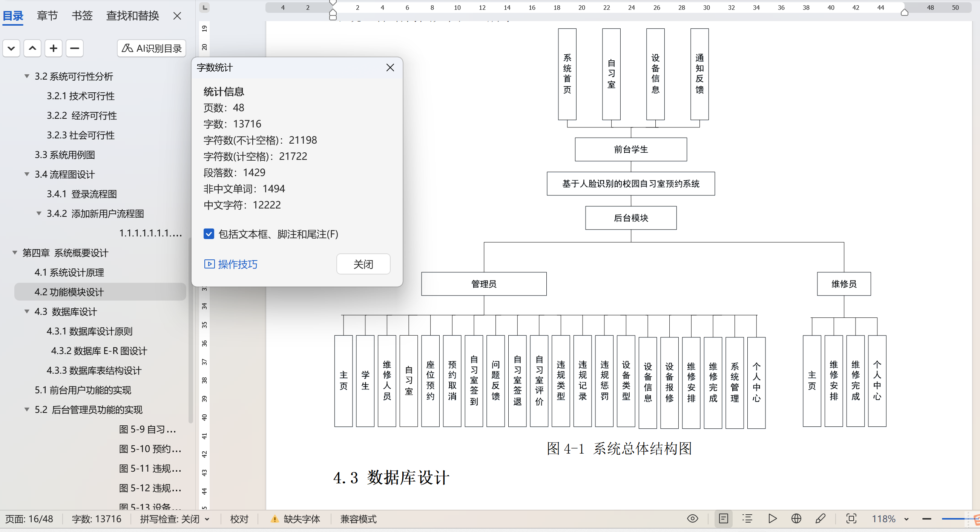
Task: Click the play reading mode icon
Action: click(x=772, y=519)
